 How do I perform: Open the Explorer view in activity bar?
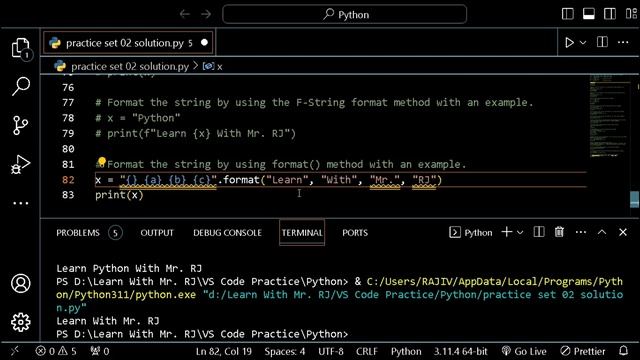pyautogui.click(x=20, y=48)
